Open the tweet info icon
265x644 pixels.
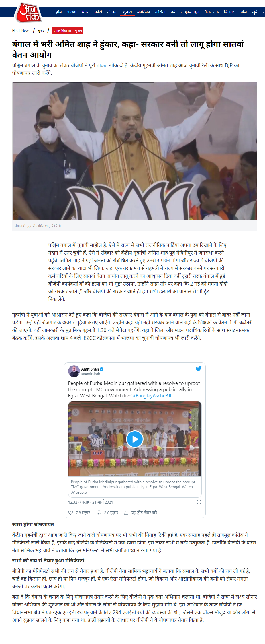pyautogui.click(x=199, y=502)
